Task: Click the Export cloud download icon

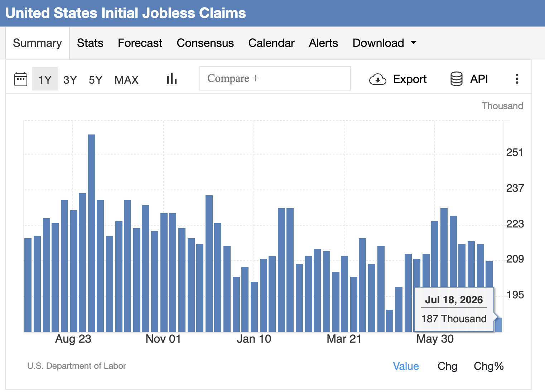Action: 377,79
